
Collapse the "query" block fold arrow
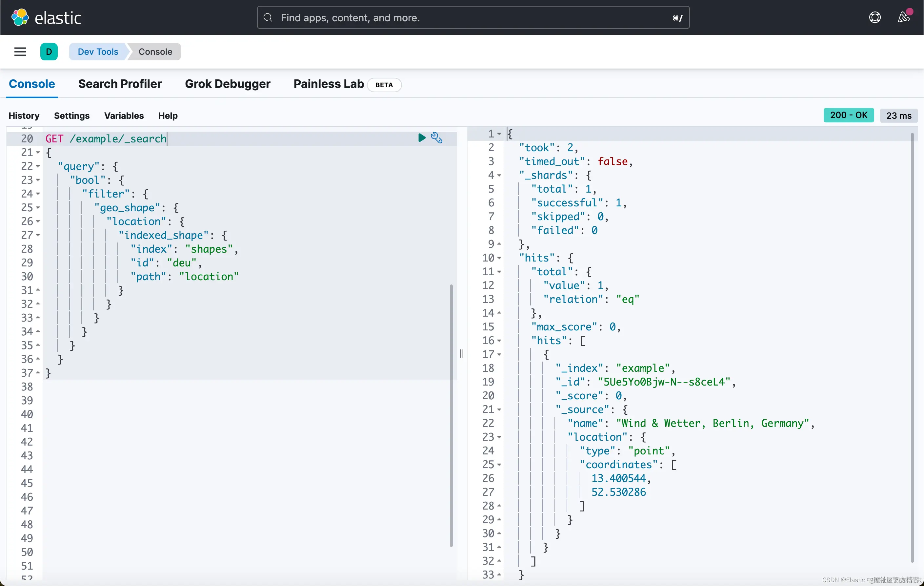click(x=38, y=166)
